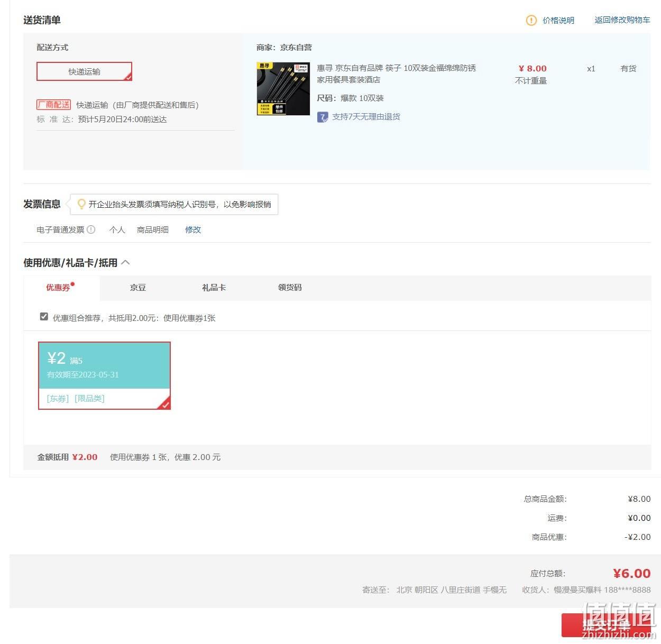This screenshot has height=644, width=661.
Task: Submit the order with red button
Action: (x=607, y=625)
